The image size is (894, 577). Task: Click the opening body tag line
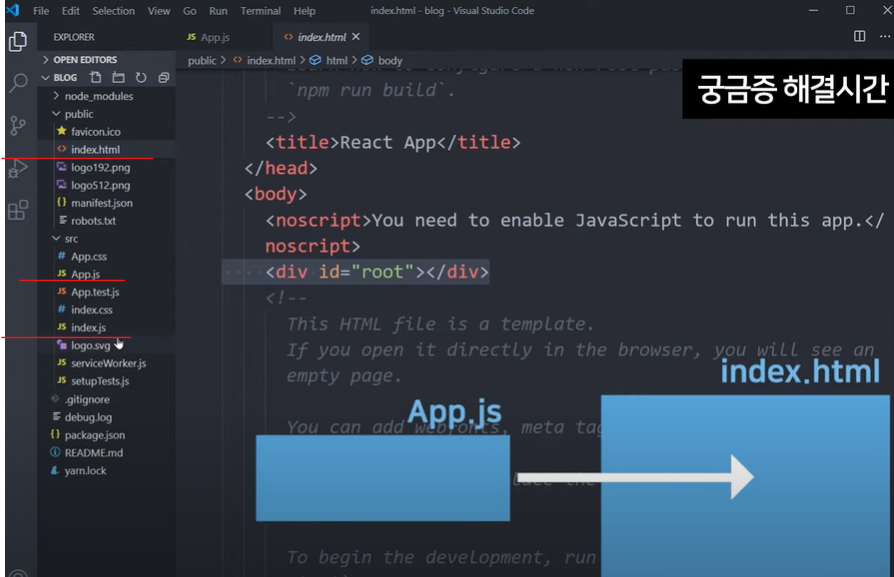click(276, 194)
